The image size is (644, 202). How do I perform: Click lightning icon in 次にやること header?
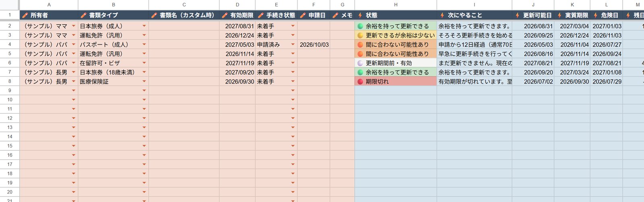442,15
